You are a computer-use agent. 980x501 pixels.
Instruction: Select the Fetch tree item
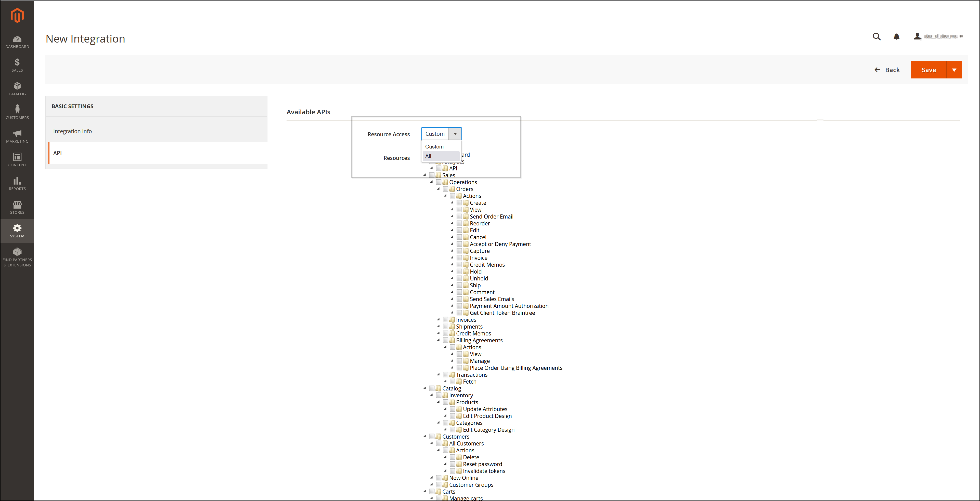[469, 382]
